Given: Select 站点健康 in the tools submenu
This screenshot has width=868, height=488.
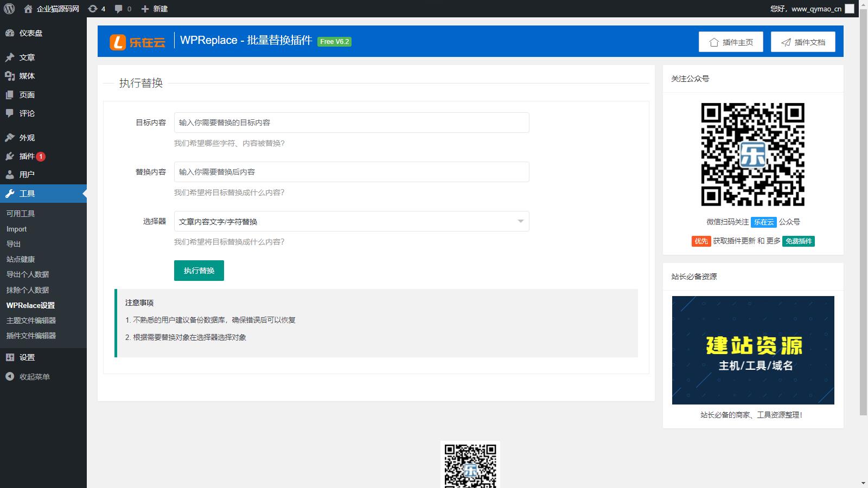Looking at the screenshot, I should (21, 259).
